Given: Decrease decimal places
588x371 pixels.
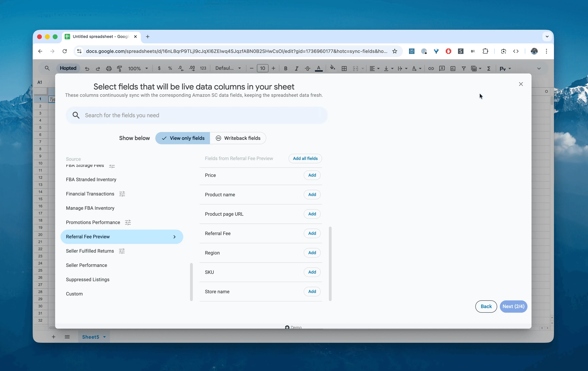Looking at the screenshot, I should tap(181, 68).
